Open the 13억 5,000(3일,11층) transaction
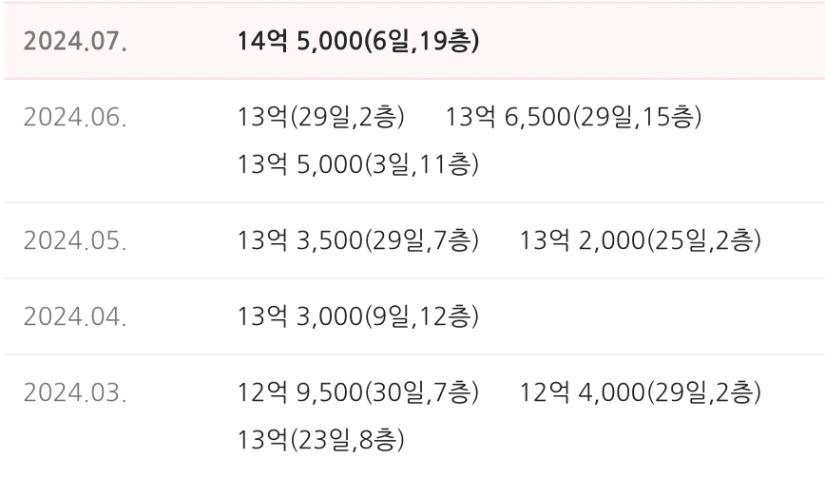This screenshot has height=477, width=825. [358, 164]
